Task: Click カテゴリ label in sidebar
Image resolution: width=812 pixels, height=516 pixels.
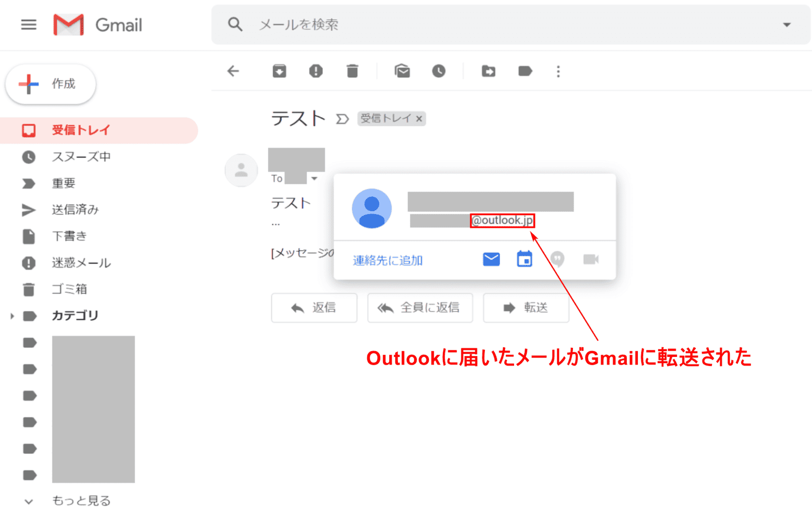Action: point(75,316)
